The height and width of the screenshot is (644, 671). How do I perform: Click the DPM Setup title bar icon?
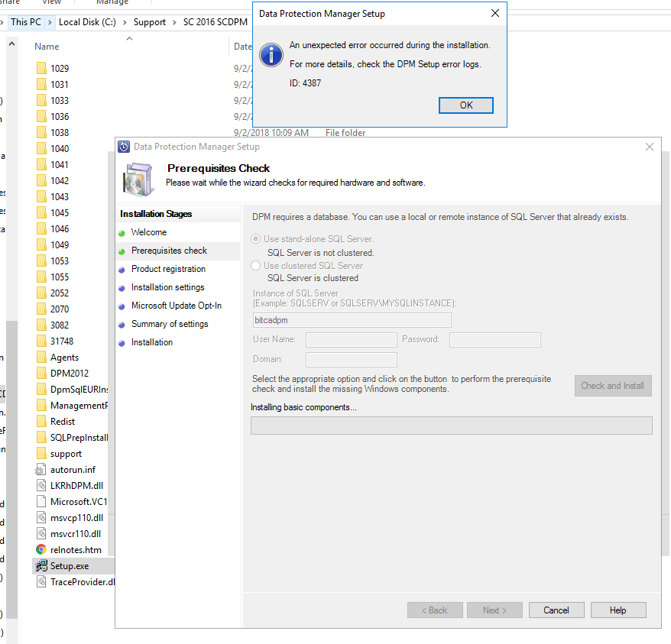[124, 147]
